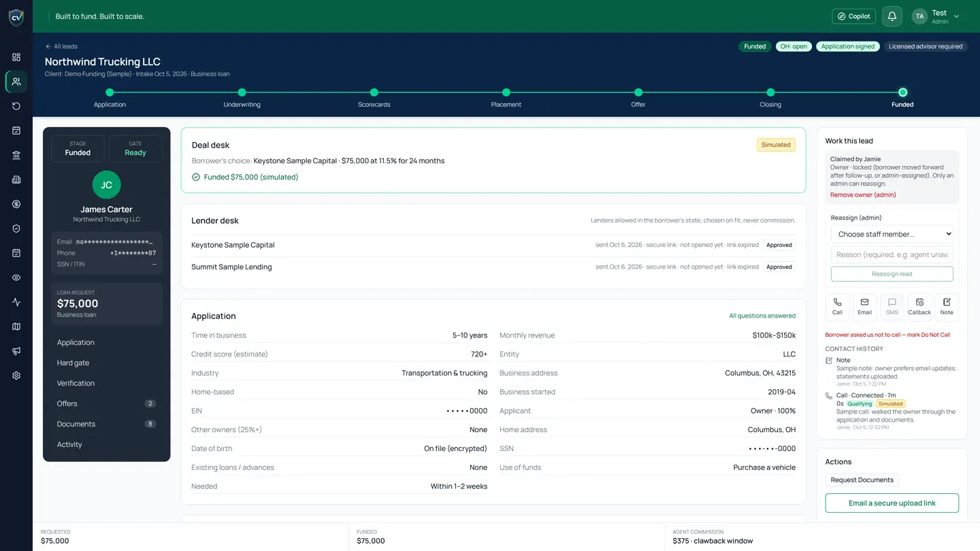Open the Documents section
Image resolution: width=980 pixels, height=551 pixels.
tap(106, 424)
